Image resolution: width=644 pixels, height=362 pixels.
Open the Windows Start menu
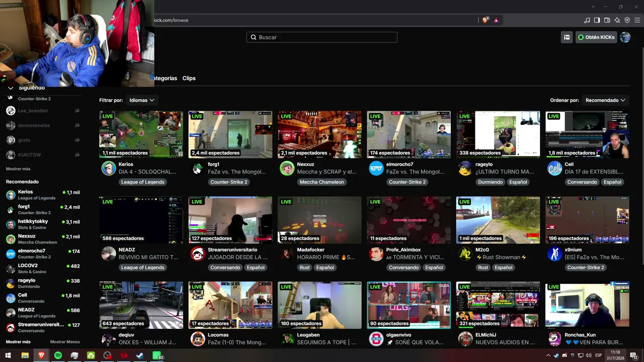[8, 355]
